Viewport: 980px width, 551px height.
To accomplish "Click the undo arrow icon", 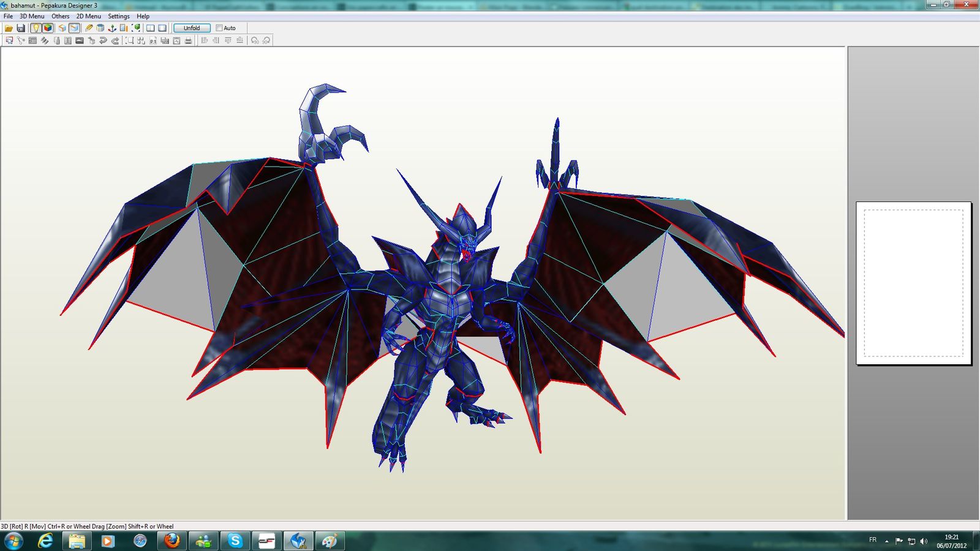I will click(103, 40).
